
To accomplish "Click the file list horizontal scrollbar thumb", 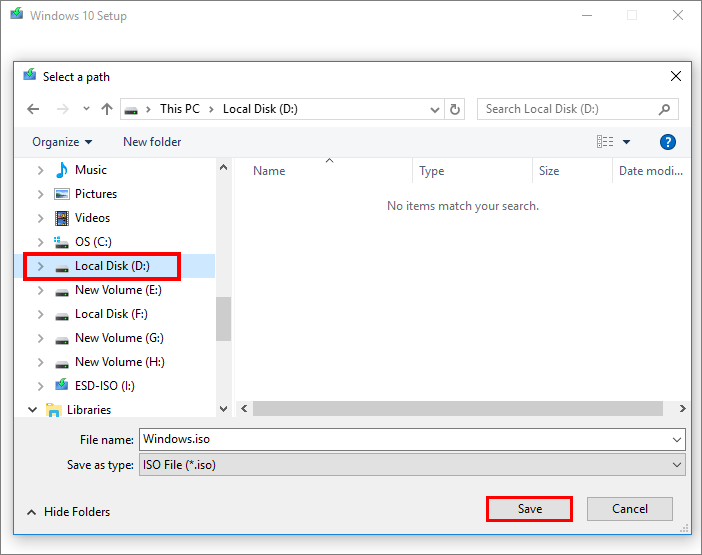I will tap(458, 409).
